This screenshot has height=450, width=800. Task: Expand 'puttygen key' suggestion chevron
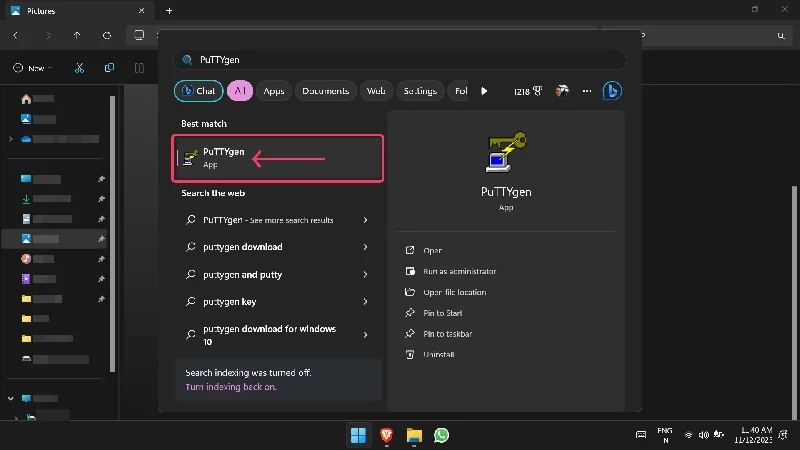pyautogui.click(x=365, y=302)
